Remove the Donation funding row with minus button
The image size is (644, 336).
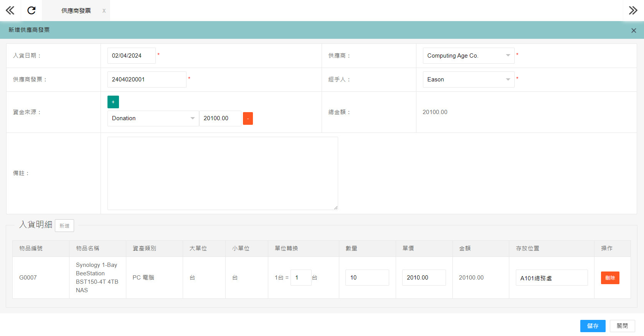point(248,118)
